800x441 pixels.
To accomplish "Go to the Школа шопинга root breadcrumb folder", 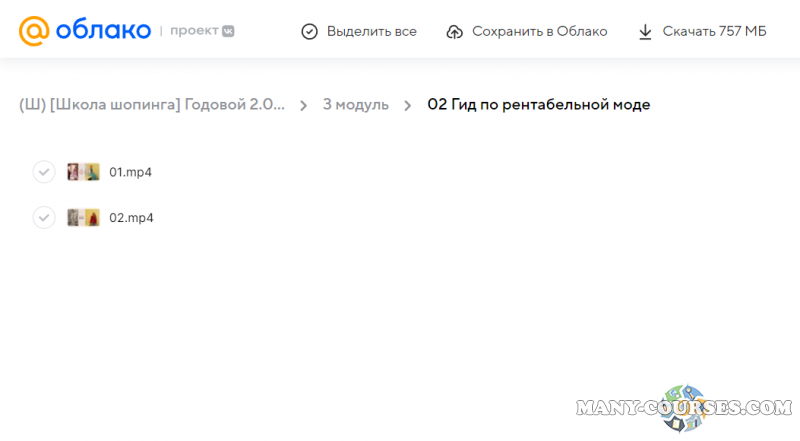I will 150,105.
